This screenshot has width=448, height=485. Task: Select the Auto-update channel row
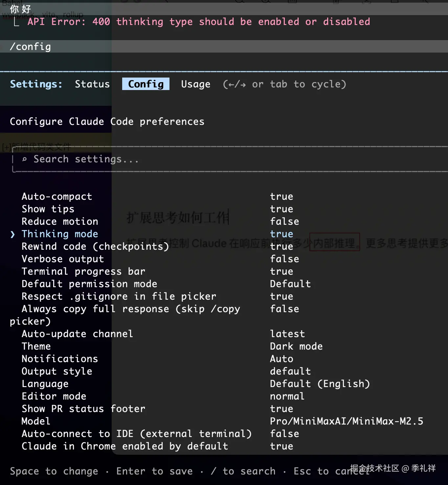78,334
